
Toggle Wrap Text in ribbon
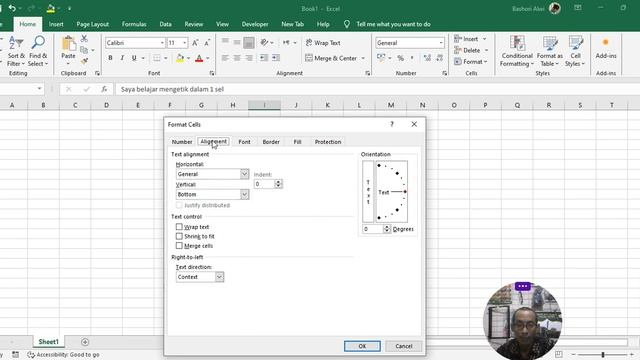(323, 43)
